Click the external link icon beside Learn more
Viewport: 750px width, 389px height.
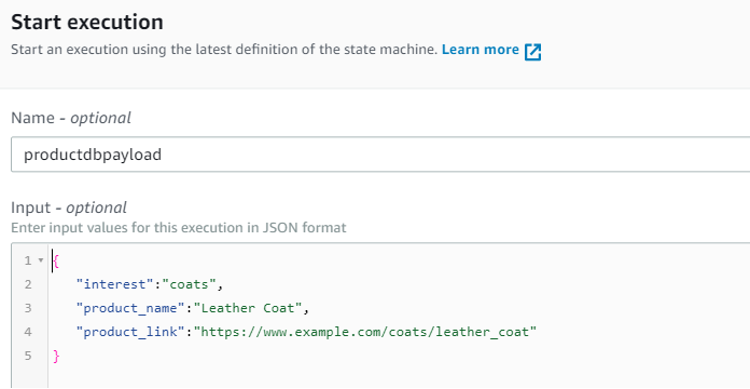tap(532, 52)
